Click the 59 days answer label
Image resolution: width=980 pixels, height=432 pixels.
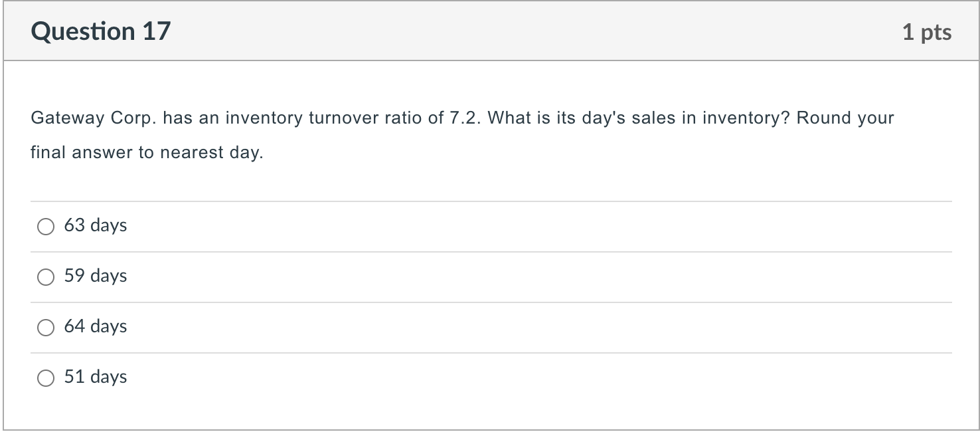(96, 276)
